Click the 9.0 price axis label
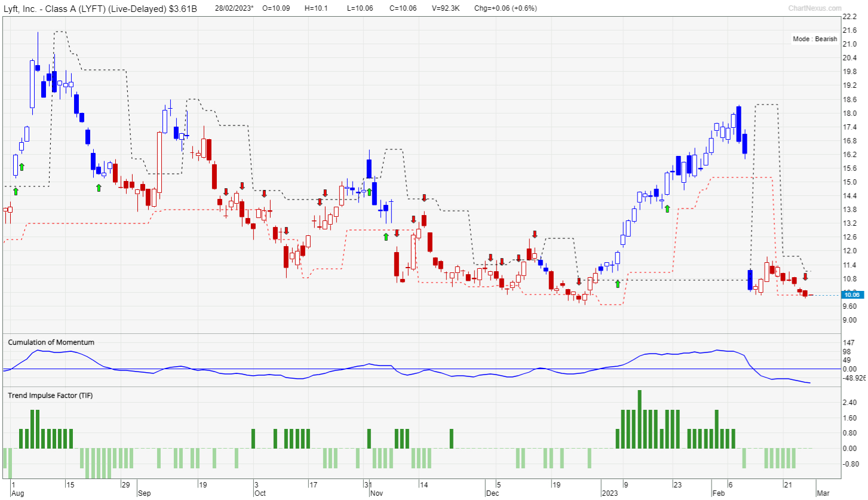868x500 pixels. pos(849,321)
